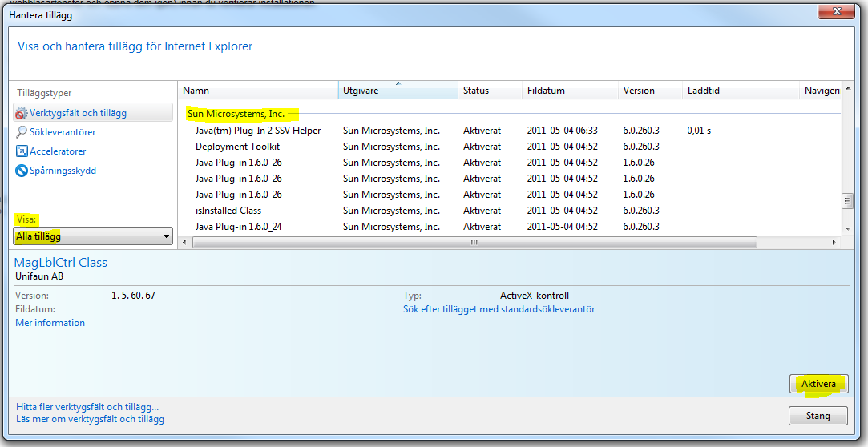Open Sök efter tillägget med standardsökleverantör link

point(499,309)
